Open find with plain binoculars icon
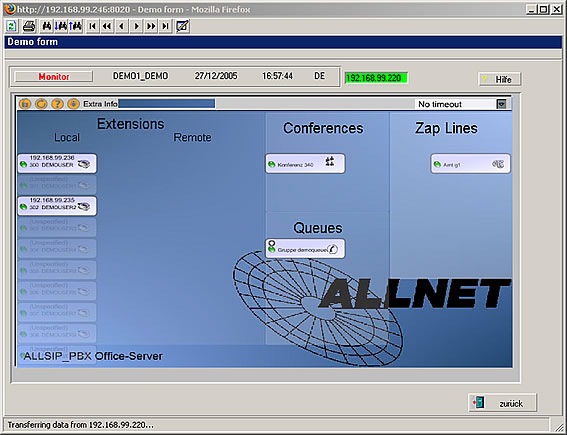 (x=47, y=26)
